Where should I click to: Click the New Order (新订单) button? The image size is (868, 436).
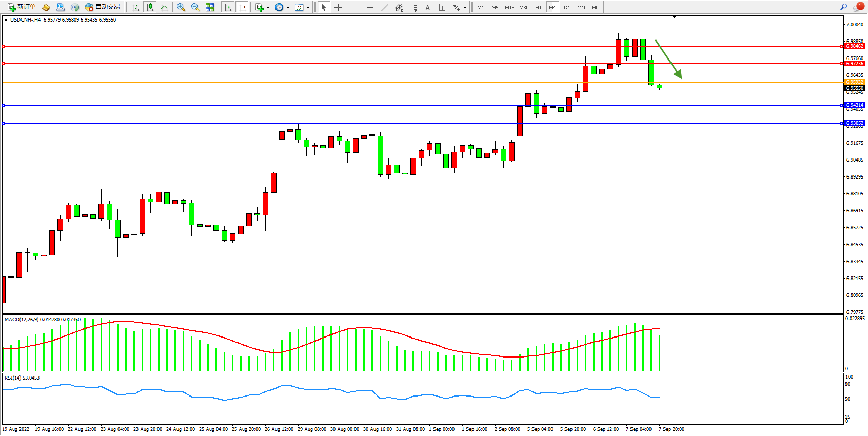[x=22, y=7]
